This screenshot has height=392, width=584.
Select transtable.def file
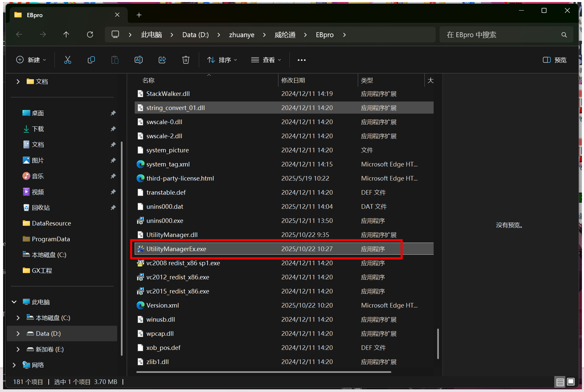[x=284, y=192]
